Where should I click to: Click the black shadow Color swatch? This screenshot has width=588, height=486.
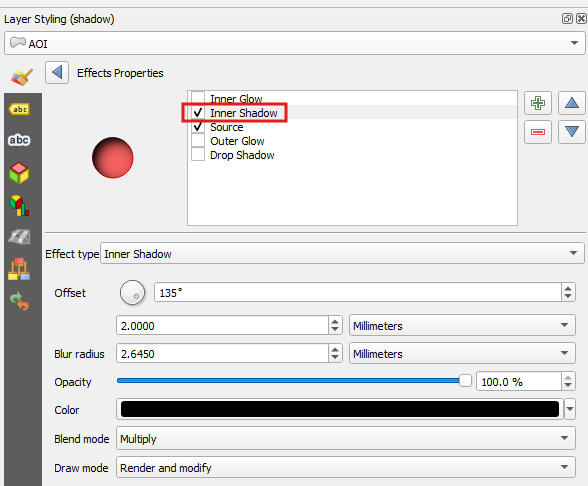(x=340, y=409)
